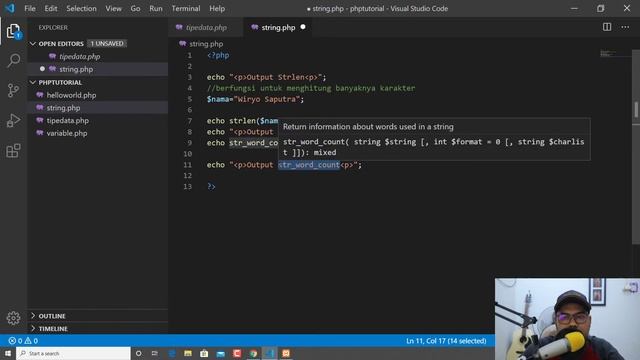Screen dimensions: 640x360
Task: Click the VS Code logo in title bar
Action: coord(10,8)
